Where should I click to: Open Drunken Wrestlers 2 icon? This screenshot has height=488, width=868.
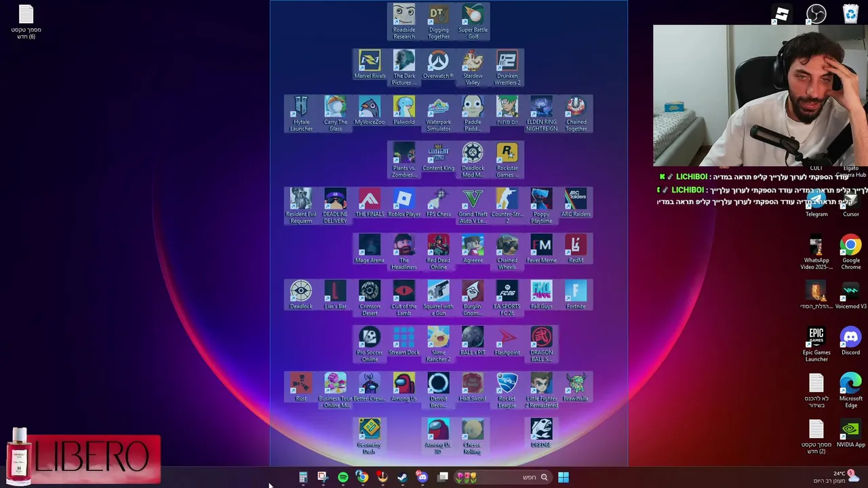(x=507, y=68)
